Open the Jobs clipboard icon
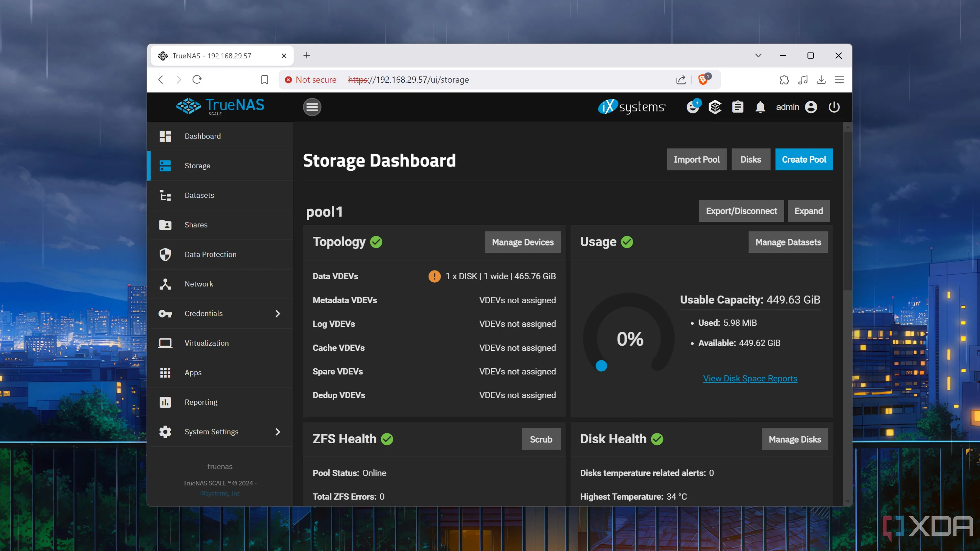This screenshot has width=980, height=551. click(x=738, y=107)
